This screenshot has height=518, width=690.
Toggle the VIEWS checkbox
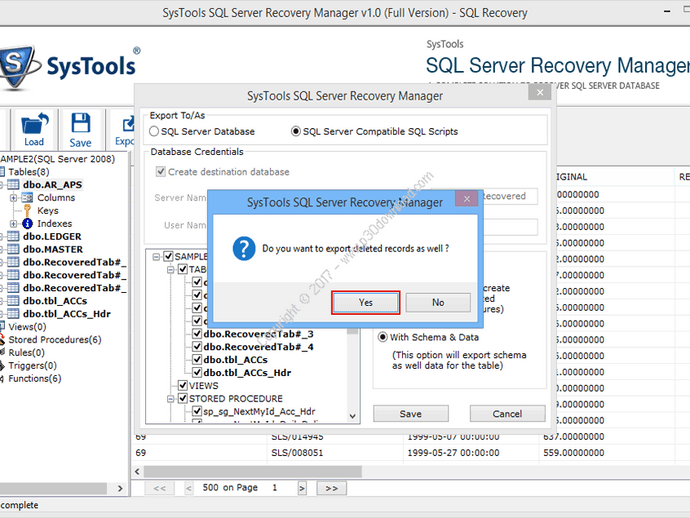[x=183, y=386]
